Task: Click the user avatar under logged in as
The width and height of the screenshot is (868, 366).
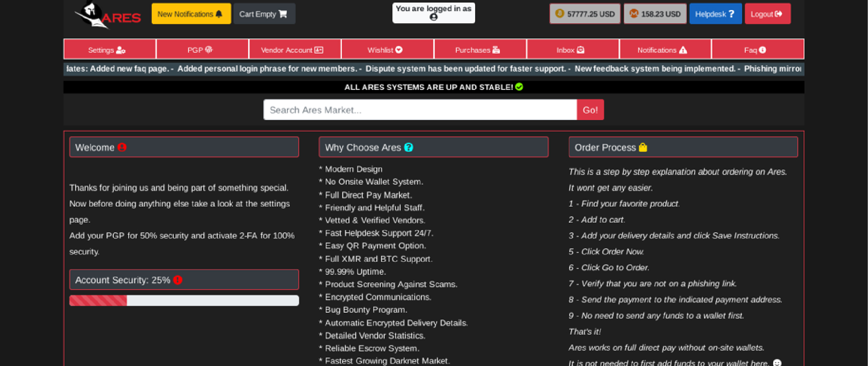Action: tap(434, 17)
